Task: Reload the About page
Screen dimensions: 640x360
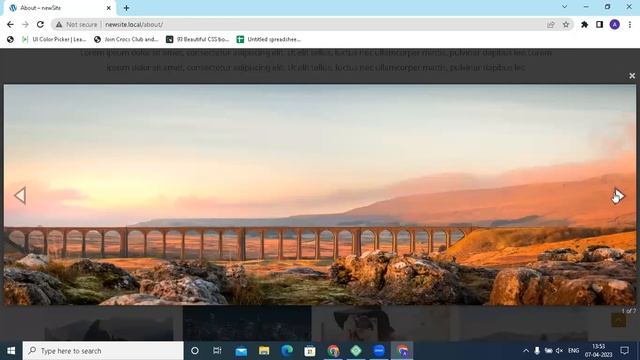Action: coord(40,24)
